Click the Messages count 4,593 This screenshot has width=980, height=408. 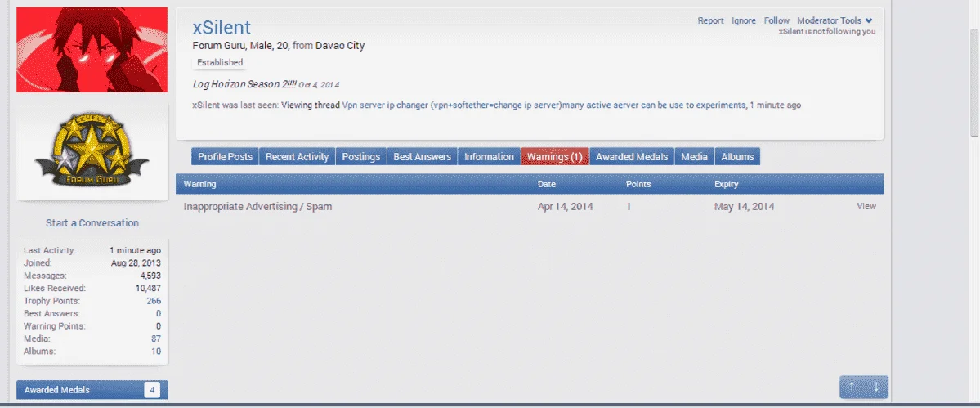(x=150, y=276)
